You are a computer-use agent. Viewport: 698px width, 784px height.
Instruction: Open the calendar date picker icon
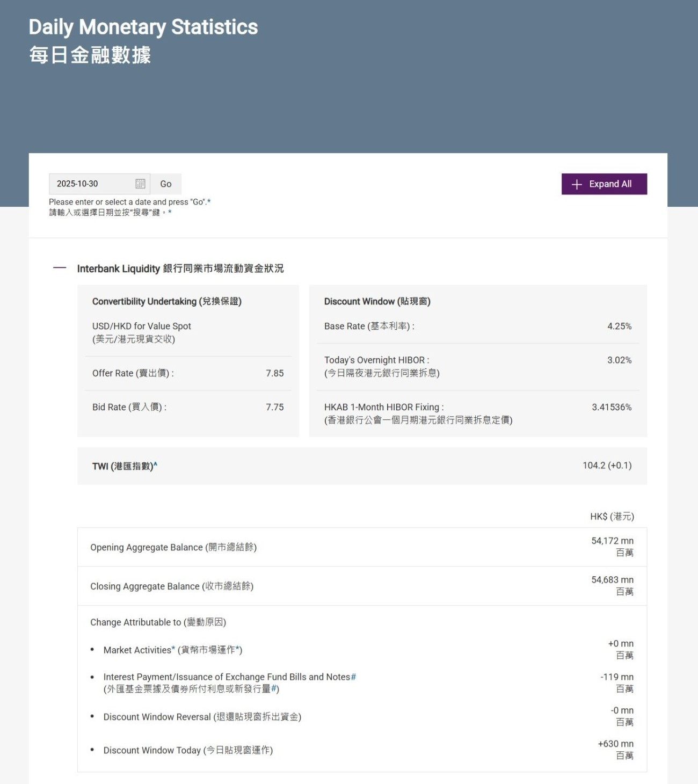(x=140, y=184)
